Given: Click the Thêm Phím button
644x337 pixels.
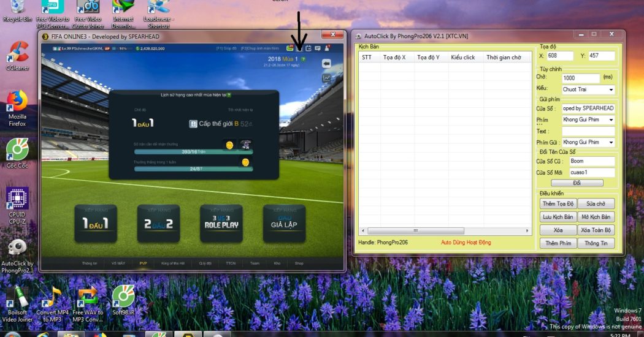Looking at the screenshot, I should (x=558, y=243).
